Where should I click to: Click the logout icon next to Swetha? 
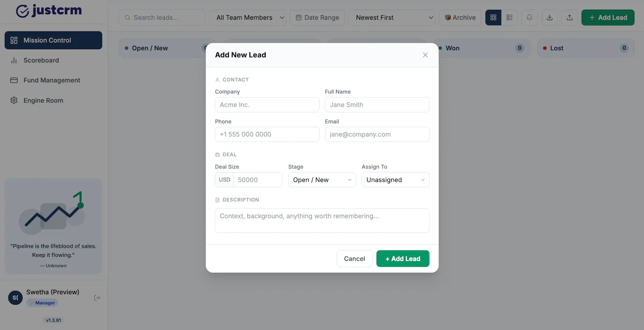point(97,298)
